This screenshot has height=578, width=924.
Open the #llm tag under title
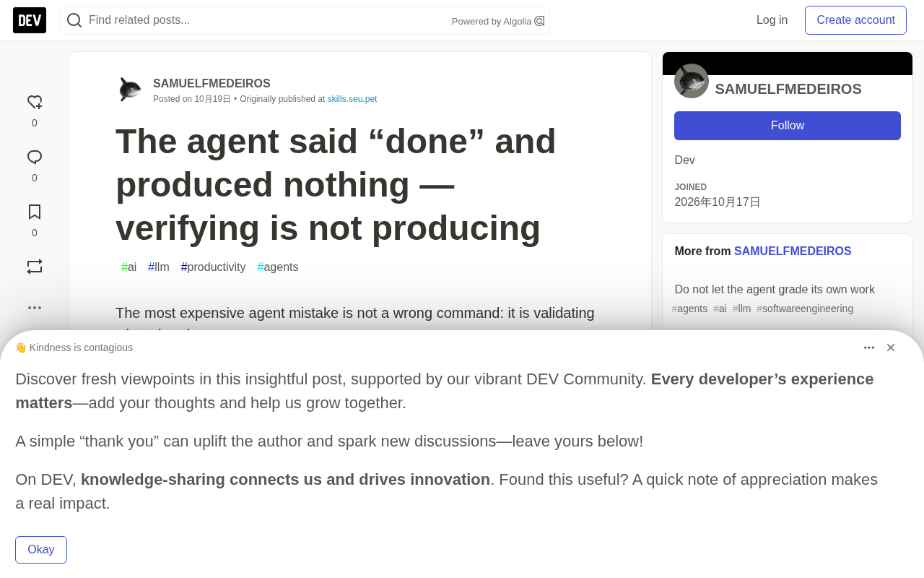tap(159, 267)
